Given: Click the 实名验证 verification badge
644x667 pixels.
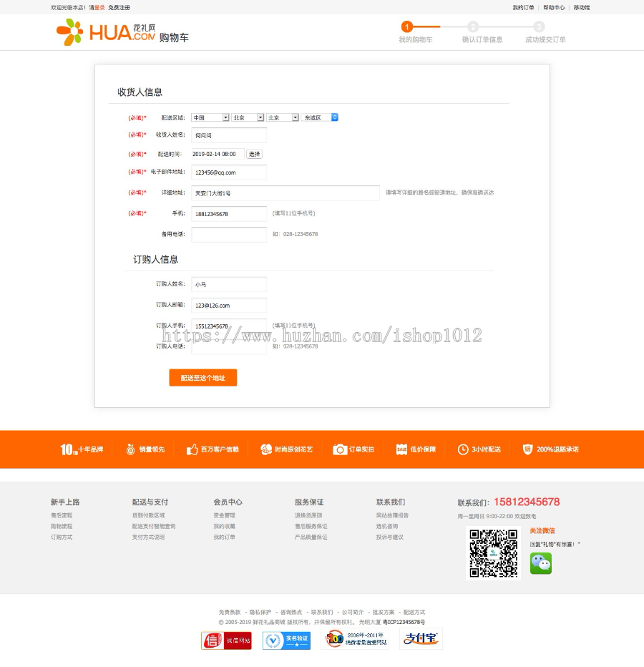Looking at the screenshot, I should 286,640.
